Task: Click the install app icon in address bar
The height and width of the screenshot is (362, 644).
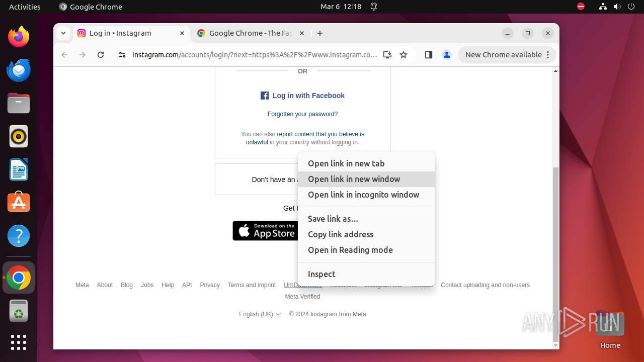Action: 387,55
